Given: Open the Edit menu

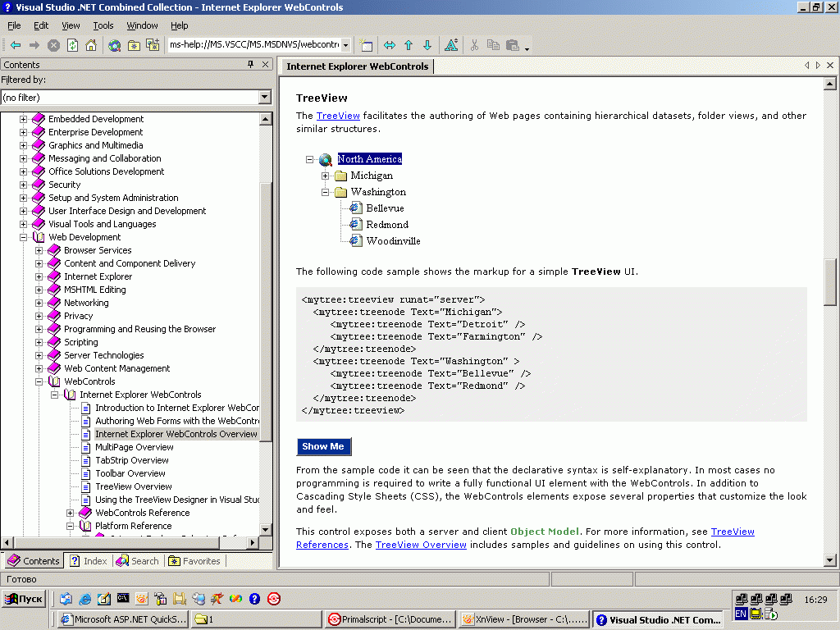Looking at the screenshot, I should pyautogui.click(x=41, y=25).
